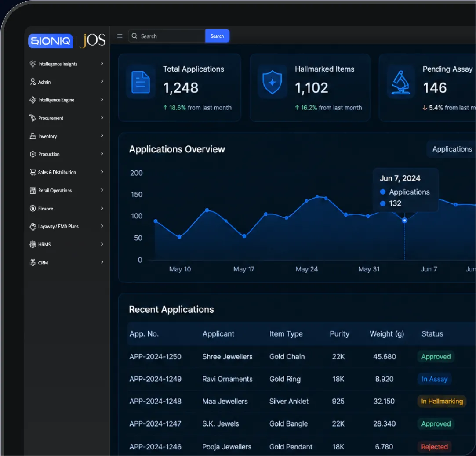This screenshot has height=456, width=476.
Task: Click the Purity column header
Action: pos(339,334)
